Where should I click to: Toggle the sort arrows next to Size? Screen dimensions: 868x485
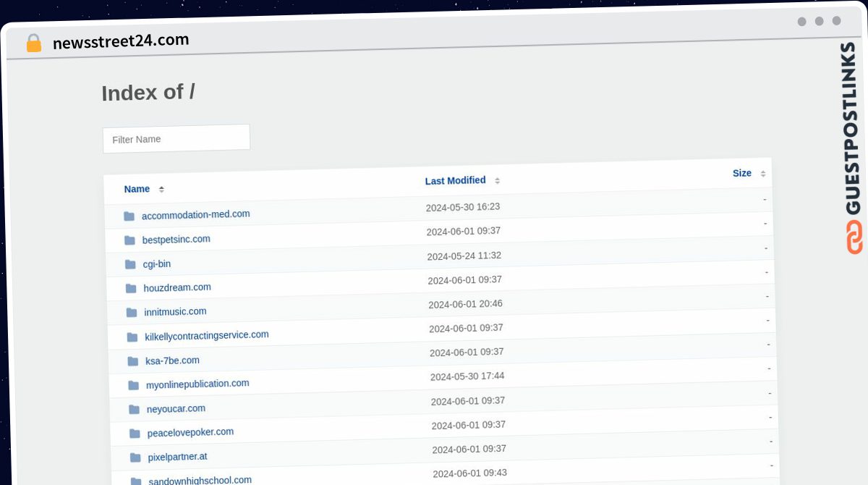pyautogui.click(x=762, y=173)
